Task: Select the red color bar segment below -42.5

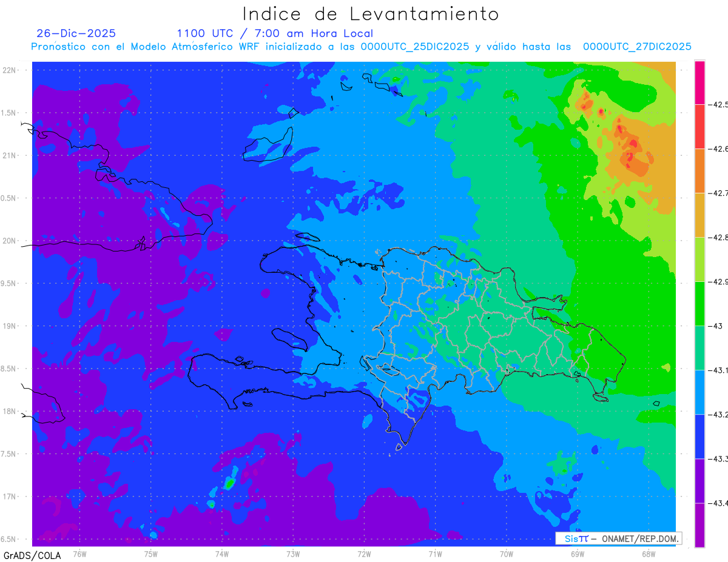Action: 699,126
